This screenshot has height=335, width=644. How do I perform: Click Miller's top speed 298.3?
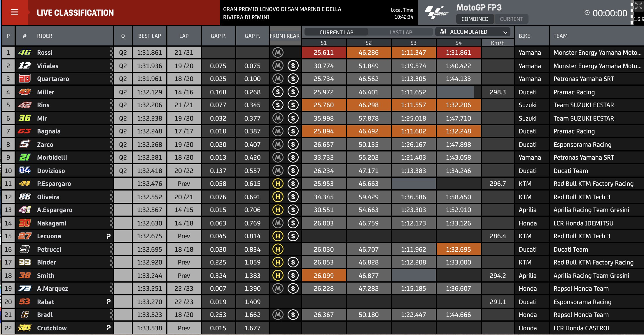(x=498, y=92)
